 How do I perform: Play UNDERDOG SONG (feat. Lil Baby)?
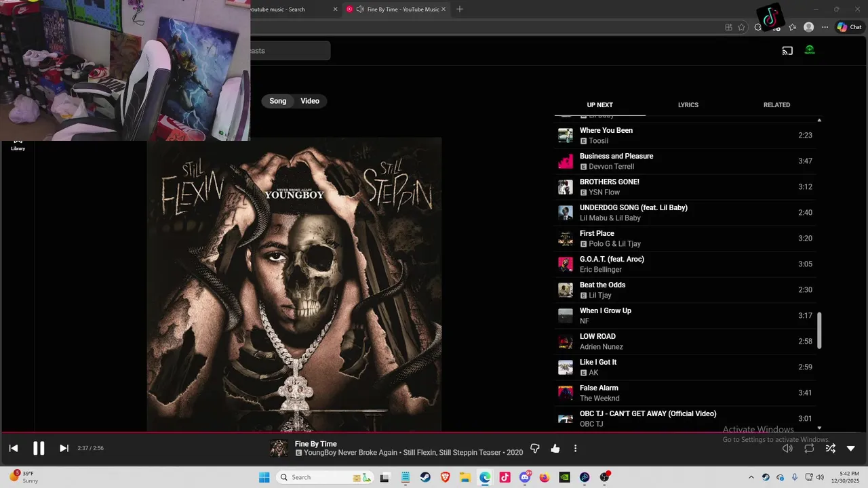coord(685,213)
